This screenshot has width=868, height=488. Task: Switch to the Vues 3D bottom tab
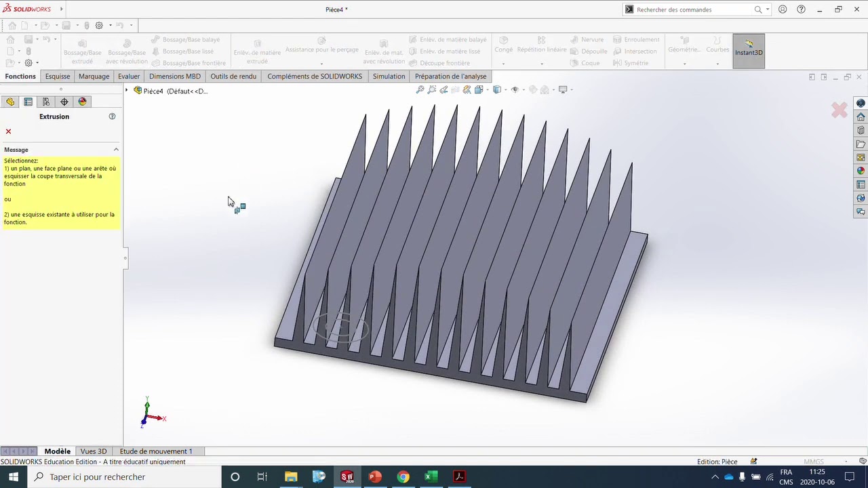click(94, 451)
